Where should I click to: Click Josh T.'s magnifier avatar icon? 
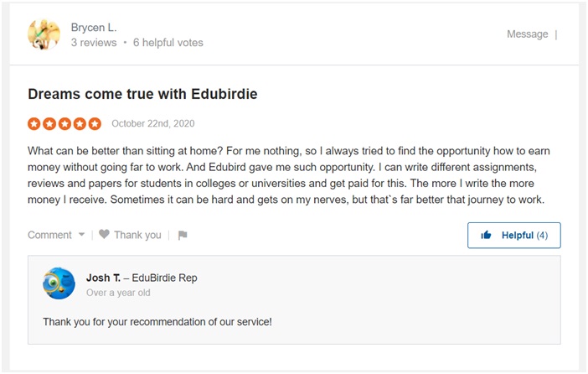pyautogui.click(x=59, y=284)
